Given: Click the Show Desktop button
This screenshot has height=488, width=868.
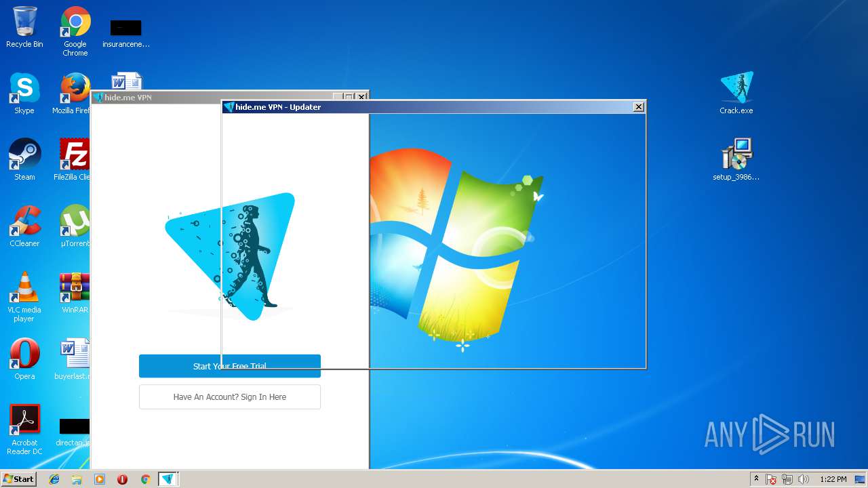Looking at the screenshot, I should coord(861,479).
